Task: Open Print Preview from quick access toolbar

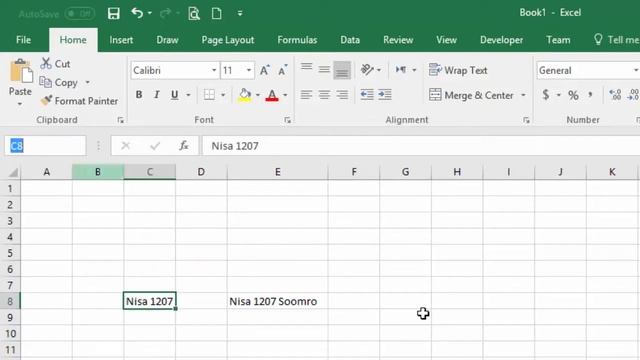Action: click(x=194, y=13)
